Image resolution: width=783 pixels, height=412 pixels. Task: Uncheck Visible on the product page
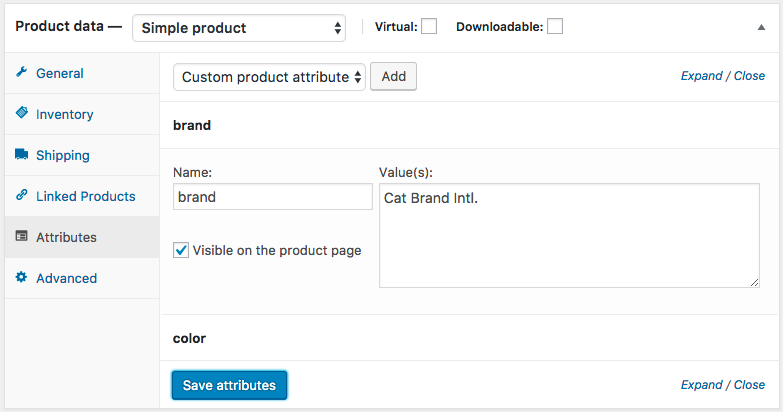point(181,250)
